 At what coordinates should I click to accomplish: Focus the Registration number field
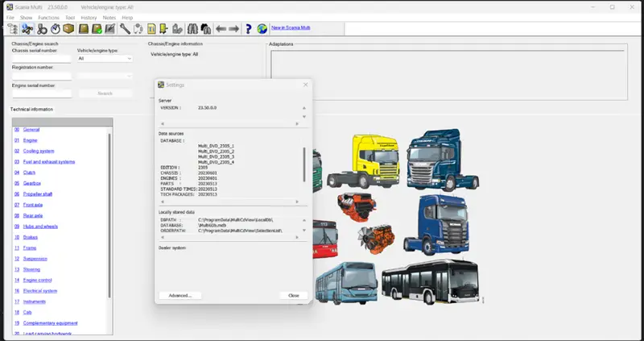click(42, 76)
